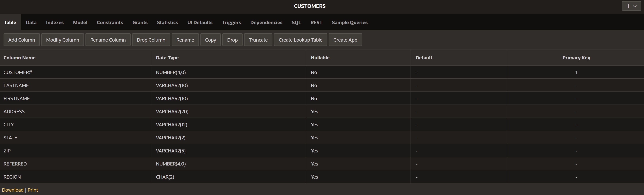Go to the REST tab

[316, 22]
